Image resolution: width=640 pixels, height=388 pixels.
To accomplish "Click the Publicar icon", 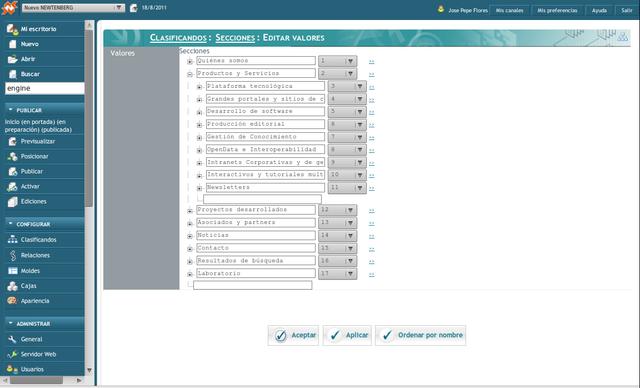I will [x=13, y=172].
